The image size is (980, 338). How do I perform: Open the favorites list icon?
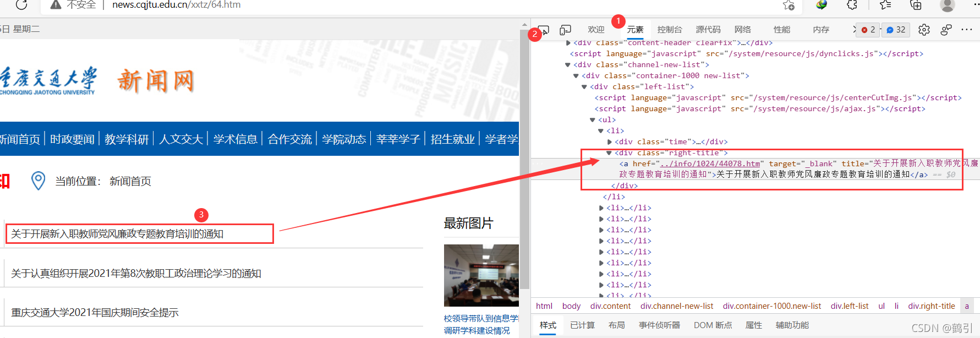tap(885, 4)
